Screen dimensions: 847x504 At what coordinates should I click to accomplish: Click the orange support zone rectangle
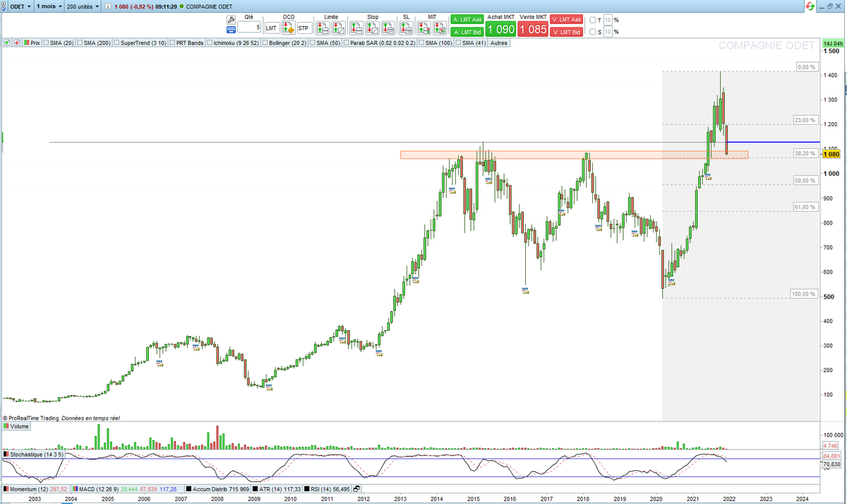[574, 155]
